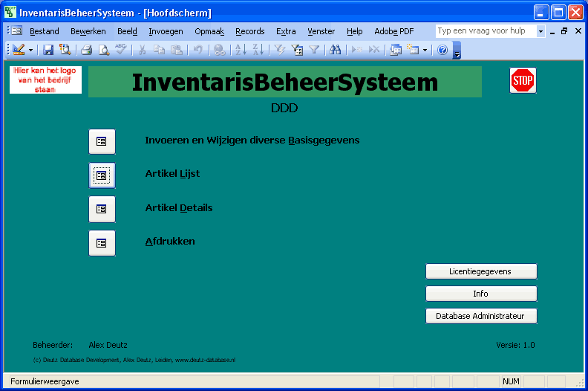The height and width of the screenshot is (391, 588).
Task: Click the Help question mark icon
Action: (x=442, y=50)
